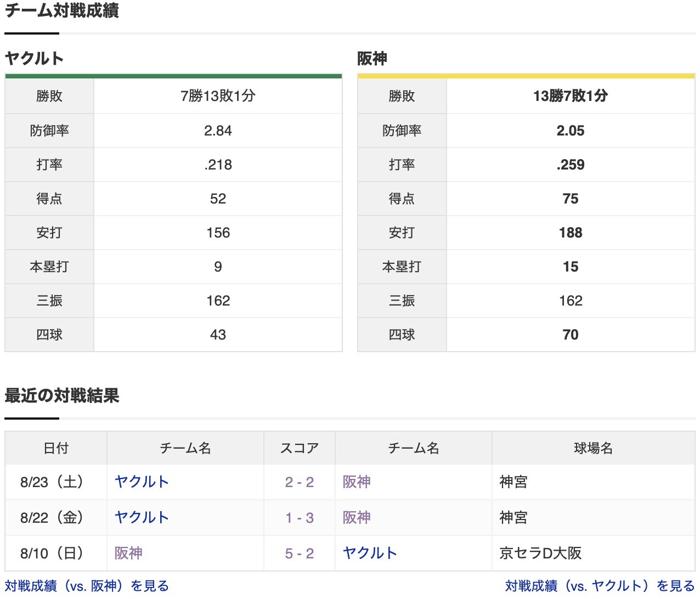Viewport: 700px width, 599px height.
Task: Click 三振 label in Hanshin table
Action: tap(402, 301)
